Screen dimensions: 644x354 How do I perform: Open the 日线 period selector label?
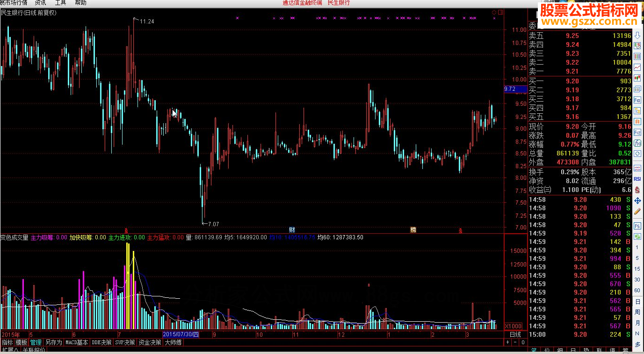click(x=515, y=334)
